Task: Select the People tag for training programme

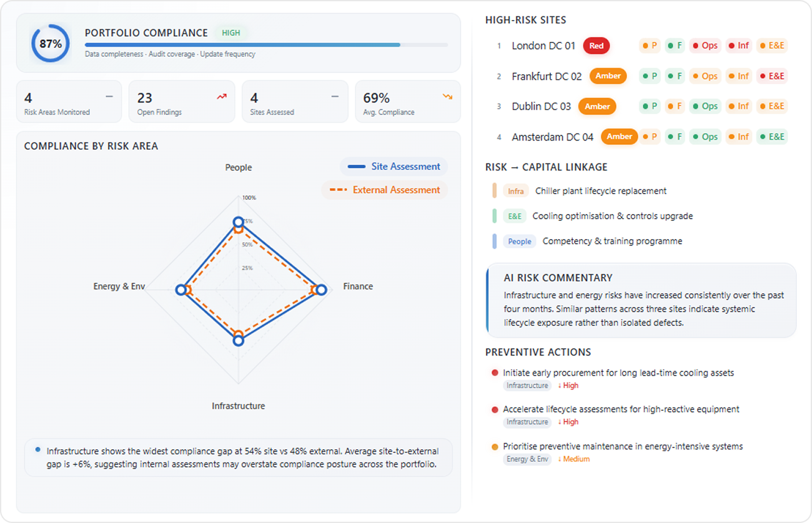Action: point(520,242)
